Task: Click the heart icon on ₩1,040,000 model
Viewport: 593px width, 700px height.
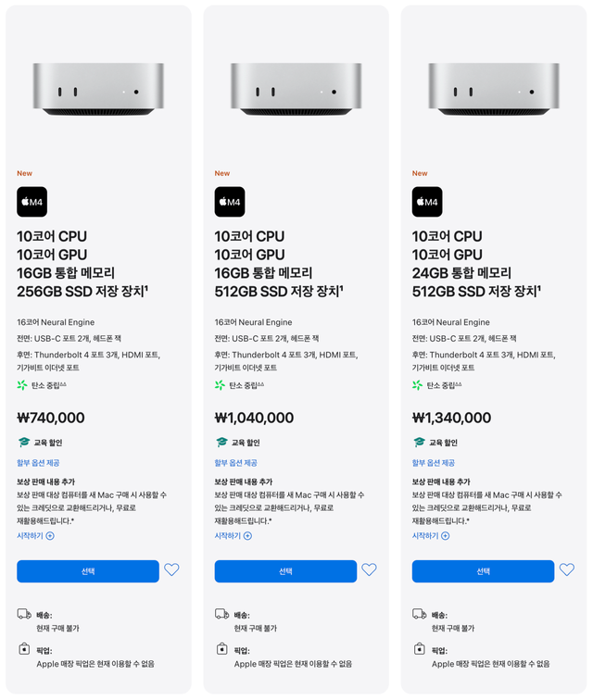Action: pyautogui.click(x=369, y=570)
